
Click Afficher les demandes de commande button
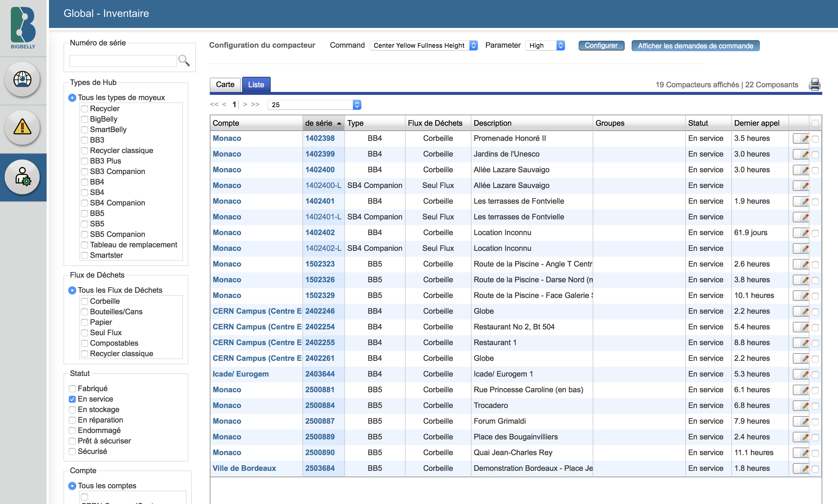(x=695, y=46)
